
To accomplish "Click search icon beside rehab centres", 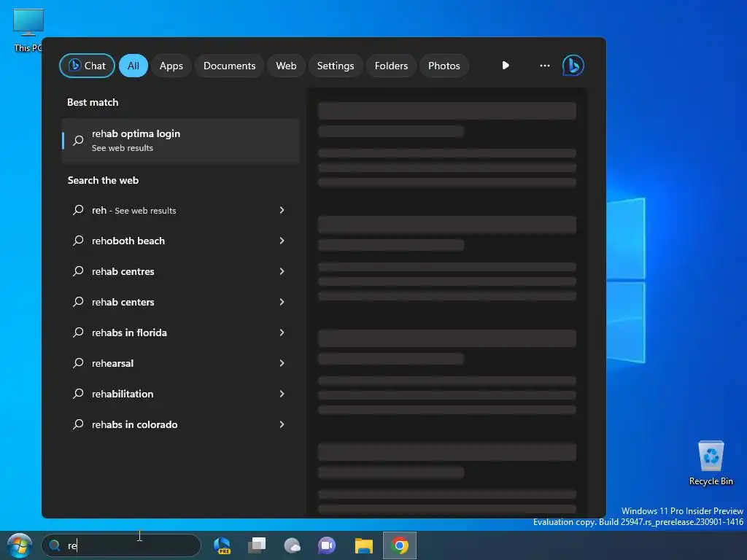I will point(78,271).
